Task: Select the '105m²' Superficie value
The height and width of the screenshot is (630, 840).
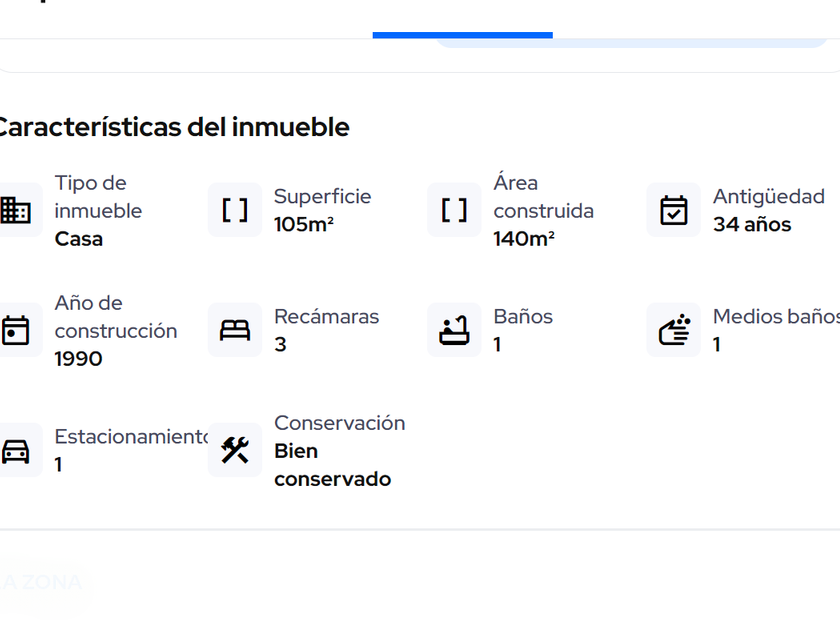Action: click(304, 225)
